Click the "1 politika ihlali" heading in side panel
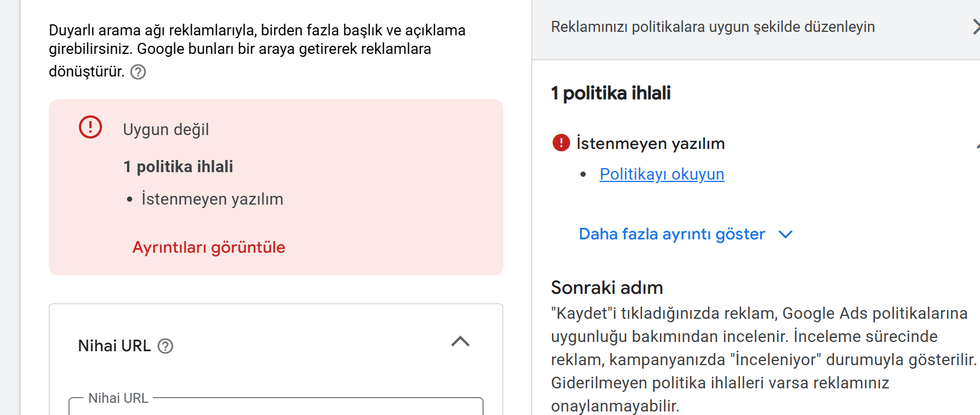The image size is (980, 415). (611, 93)
